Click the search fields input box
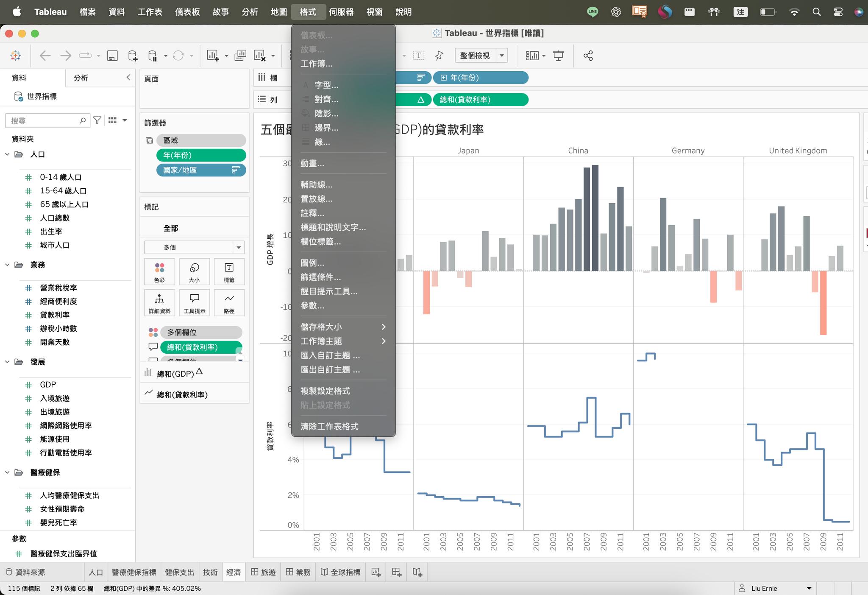The height and width of the screenshot is (595, 868). point(47,121)
